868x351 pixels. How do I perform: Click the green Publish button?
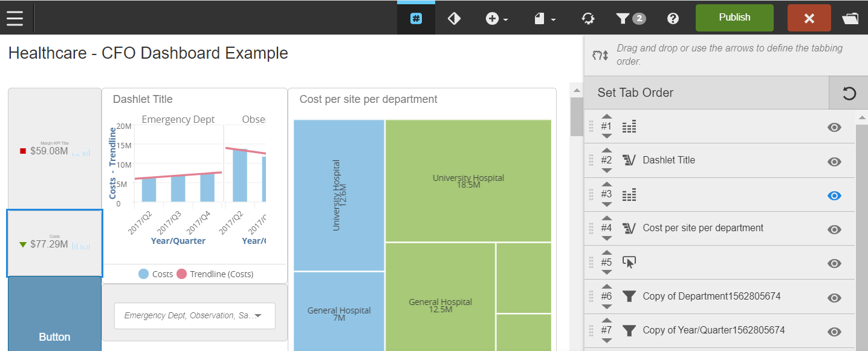click(x=734, y=18)
